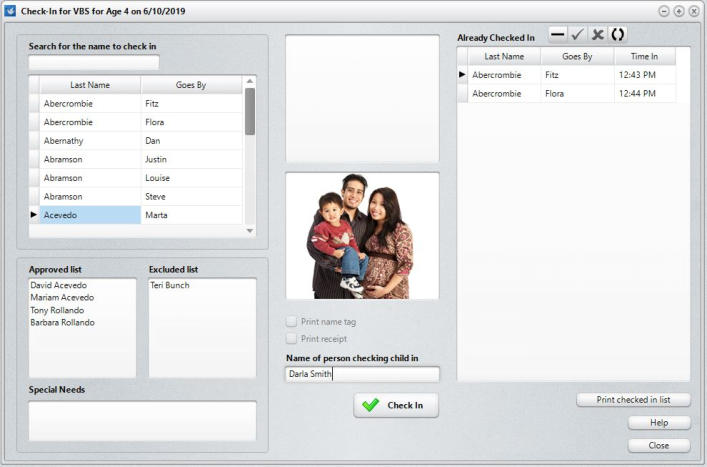Select Flora in Already Checked In list
The image size is (707, 467).
point(577,93)
